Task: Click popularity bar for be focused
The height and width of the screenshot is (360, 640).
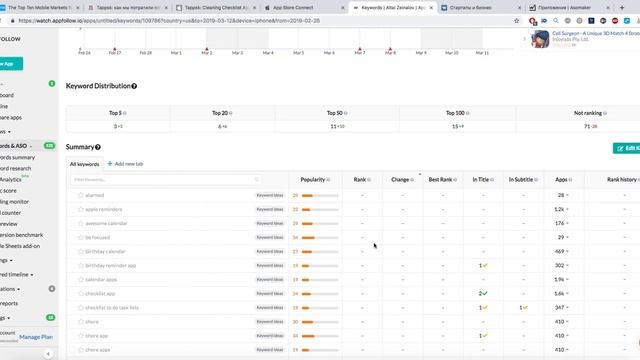Action: pyautogui.click(x=320, y=238)
